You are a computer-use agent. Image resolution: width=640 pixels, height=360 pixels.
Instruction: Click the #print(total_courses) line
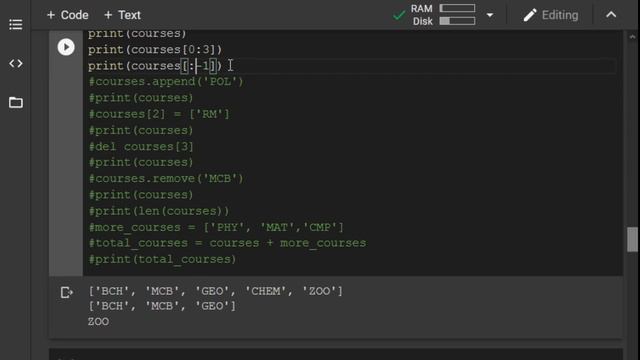pyautogui.click(x=162, y=259)
